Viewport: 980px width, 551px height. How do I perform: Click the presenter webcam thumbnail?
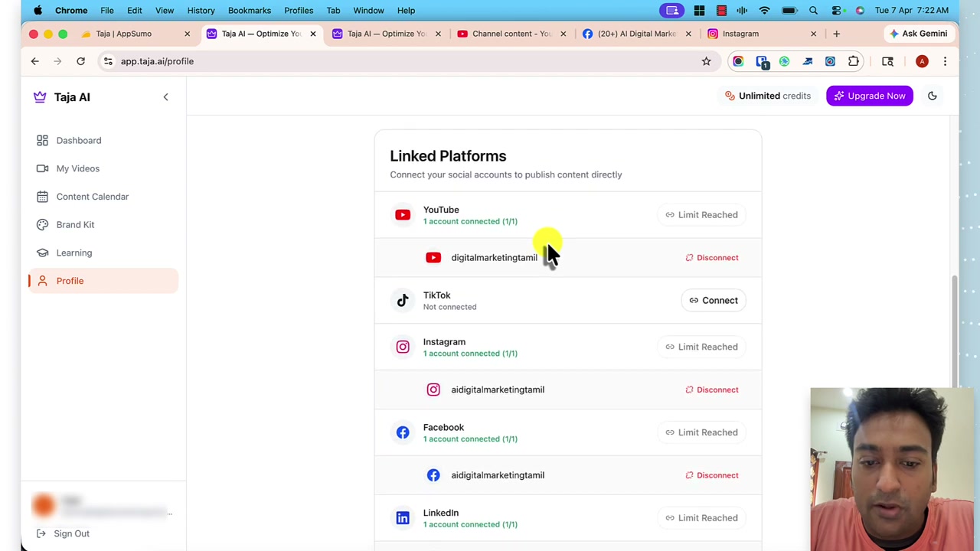(x=892, y=469)
